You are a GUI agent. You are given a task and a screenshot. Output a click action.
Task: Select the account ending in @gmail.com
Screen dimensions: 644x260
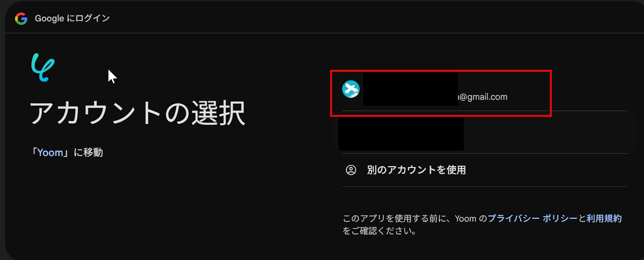pyautogui.click(x=485, y=92)
